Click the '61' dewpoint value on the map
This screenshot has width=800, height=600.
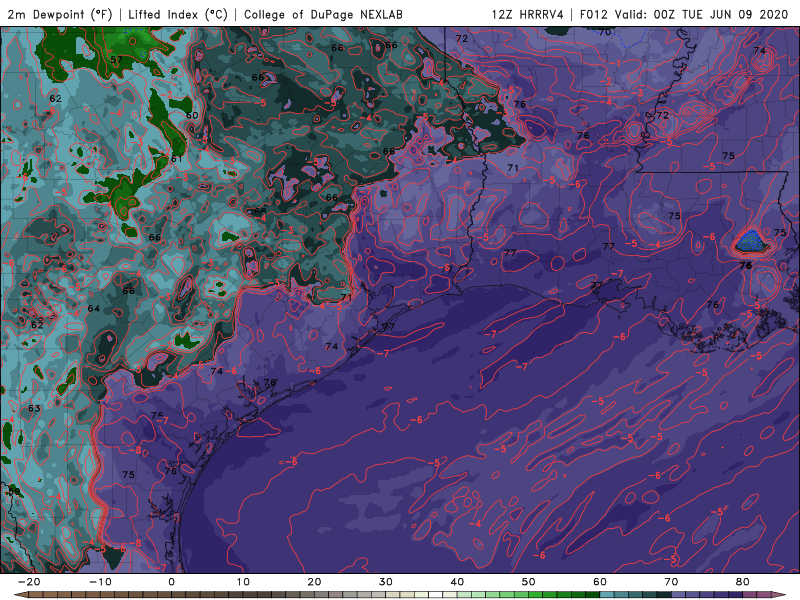click(x=177, y=159)
